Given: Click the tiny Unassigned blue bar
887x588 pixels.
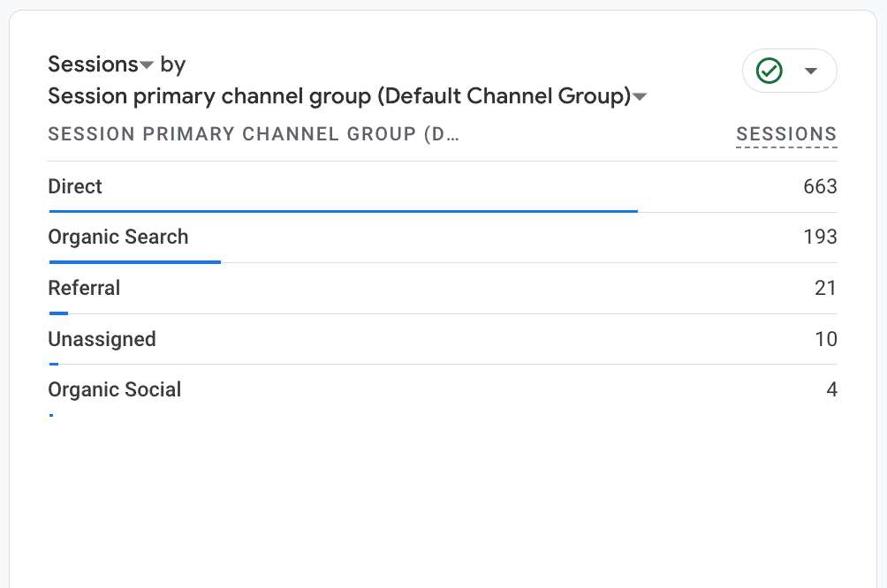Looking at the screenshot, I should coord(54,364).
